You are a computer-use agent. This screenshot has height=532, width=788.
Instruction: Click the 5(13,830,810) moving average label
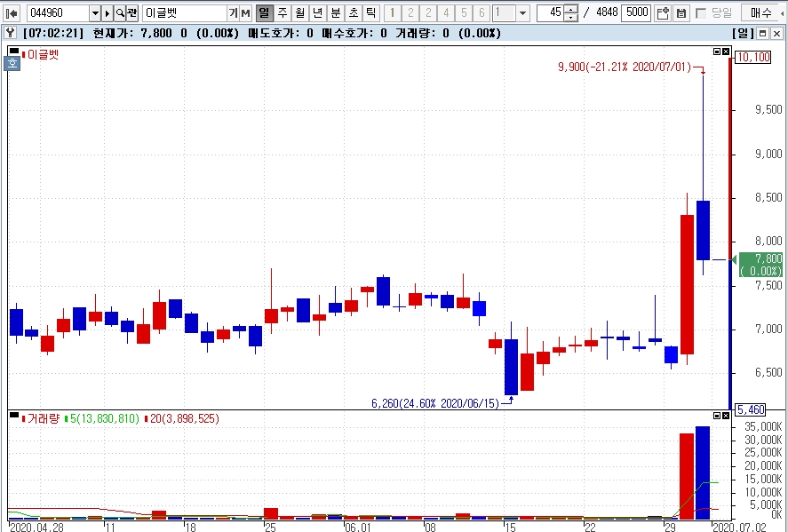point(105,418)
